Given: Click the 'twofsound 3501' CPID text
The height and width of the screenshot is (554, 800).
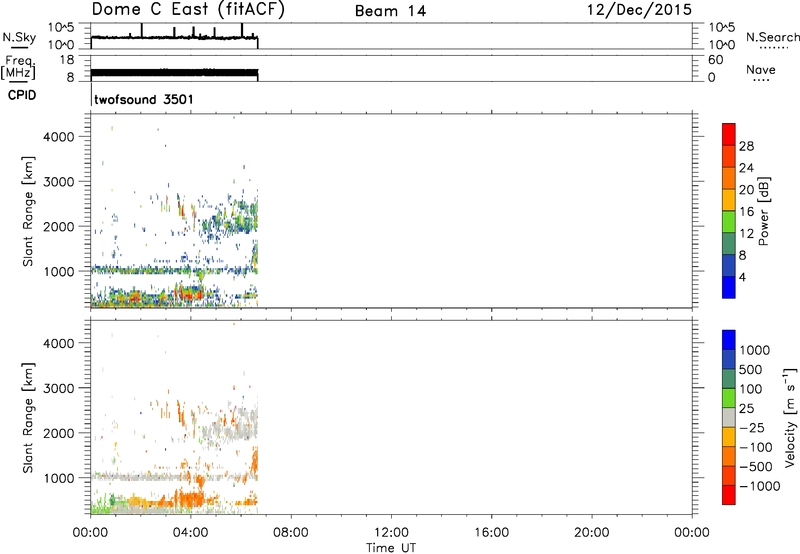Looking at the screenshot, I should point(144,99).
